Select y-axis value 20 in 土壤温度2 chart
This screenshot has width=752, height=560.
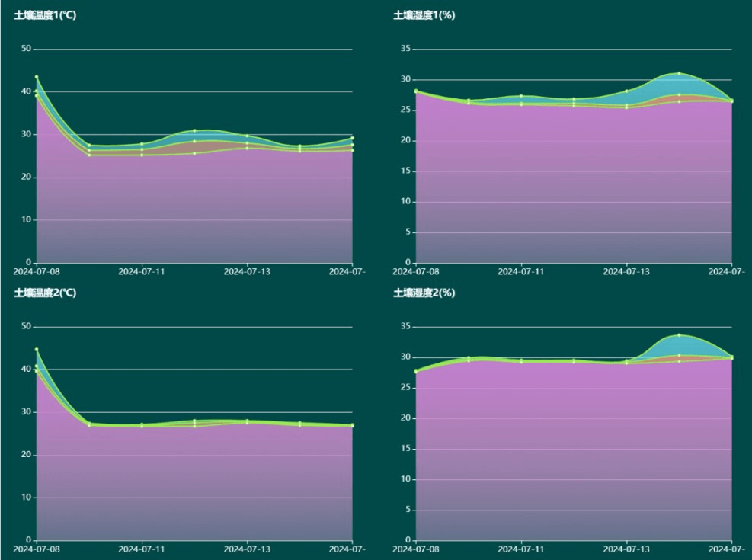[x=27, y=455]
